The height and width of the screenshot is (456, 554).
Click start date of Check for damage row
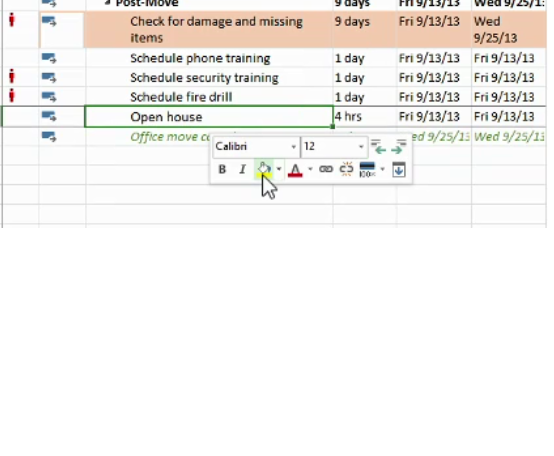pos(429,22)
